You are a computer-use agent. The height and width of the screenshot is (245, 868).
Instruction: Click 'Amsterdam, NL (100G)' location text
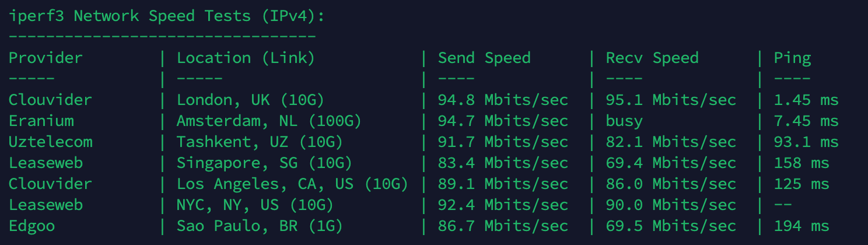click(x=269, y=121)
